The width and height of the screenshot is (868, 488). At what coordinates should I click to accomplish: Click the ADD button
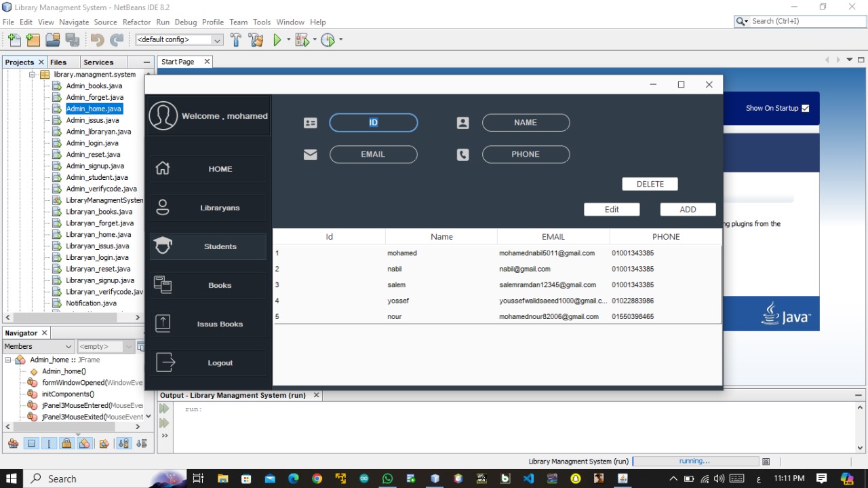coord(688,209)
